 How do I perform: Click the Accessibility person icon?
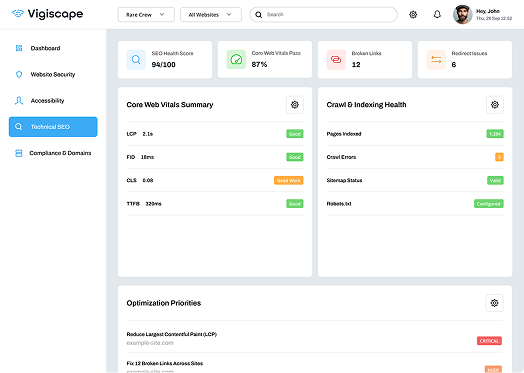19,101
